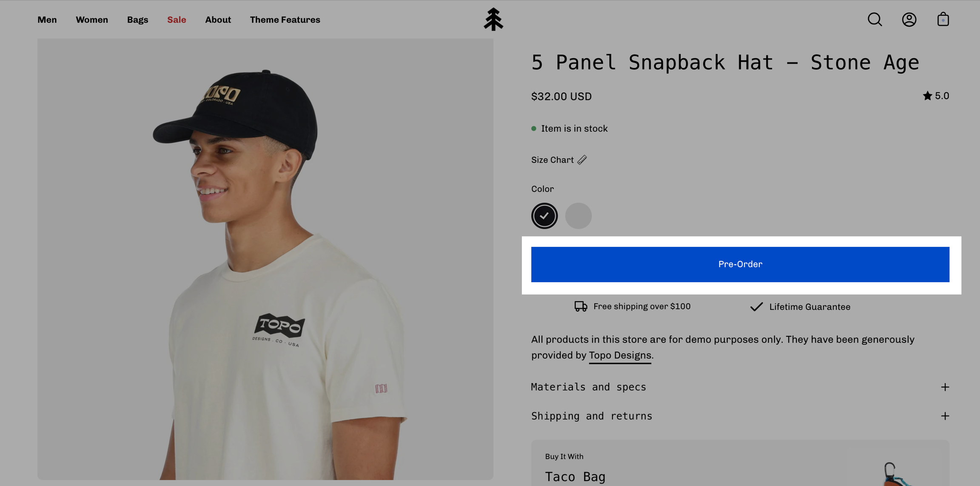The image size is (980, 486).
Task: Follow the Topo Designs link
Action: [x=620, y=355]
